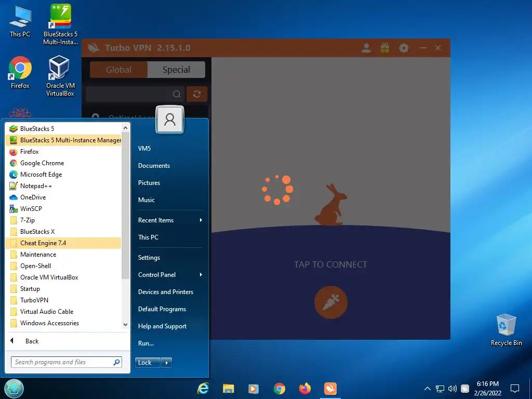Launch Microsoft Edge from programs list
Screen dimensions: 532x399
tap(63, 175)
